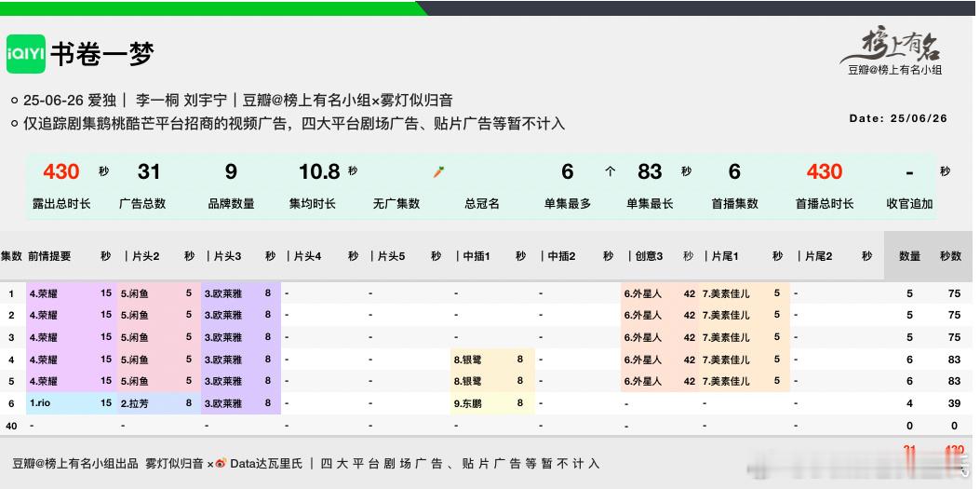Image resolution: width=980 pixels, height=489 pixels.
Task: Click the 8.银鹭 cell in episode 5
Action: coord(467,382)
